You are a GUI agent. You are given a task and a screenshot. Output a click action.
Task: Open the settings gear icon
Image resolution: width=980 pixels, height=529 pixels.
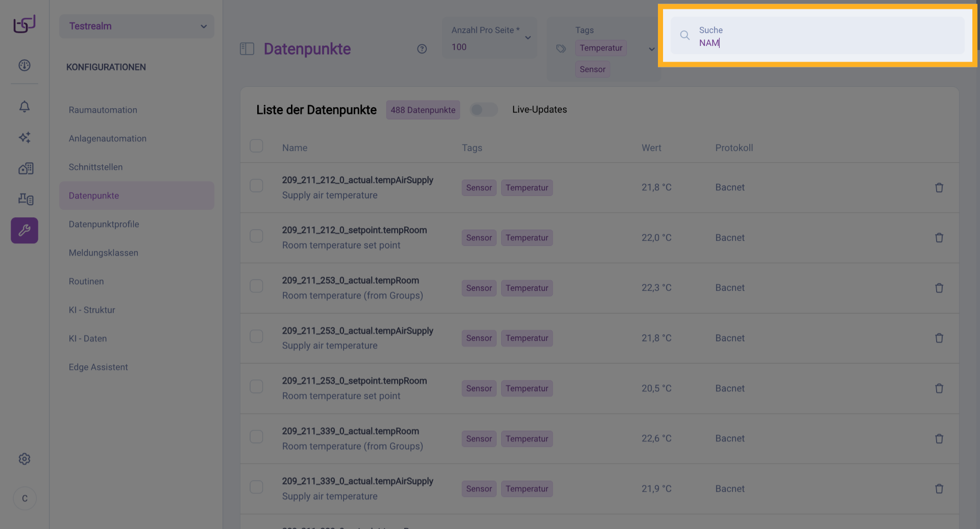coord(24,459)
